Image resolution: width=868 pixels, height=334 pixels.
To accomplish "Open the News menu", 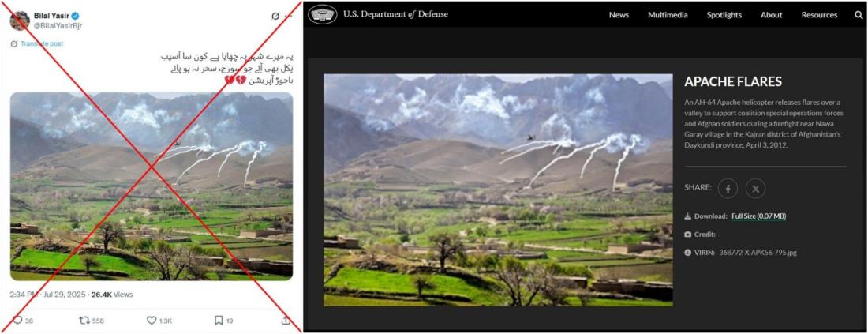I will [x=619, y=15].
